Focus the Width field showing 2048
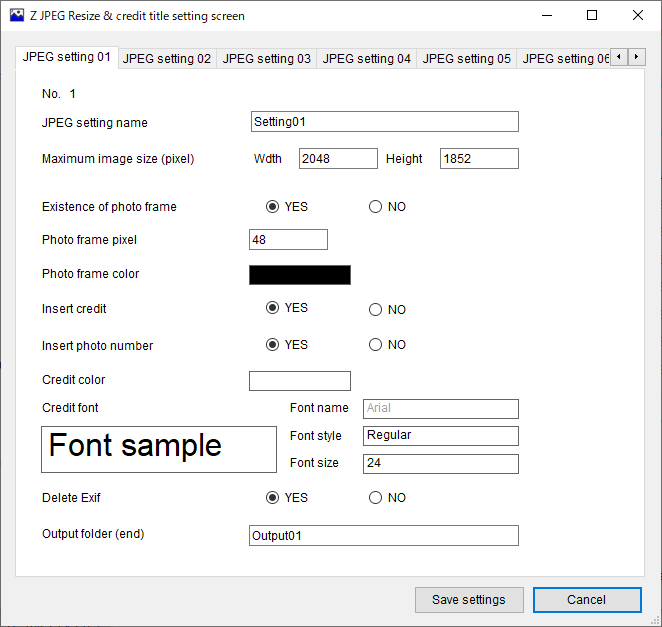The image size is (662, 627). [338, 158]
